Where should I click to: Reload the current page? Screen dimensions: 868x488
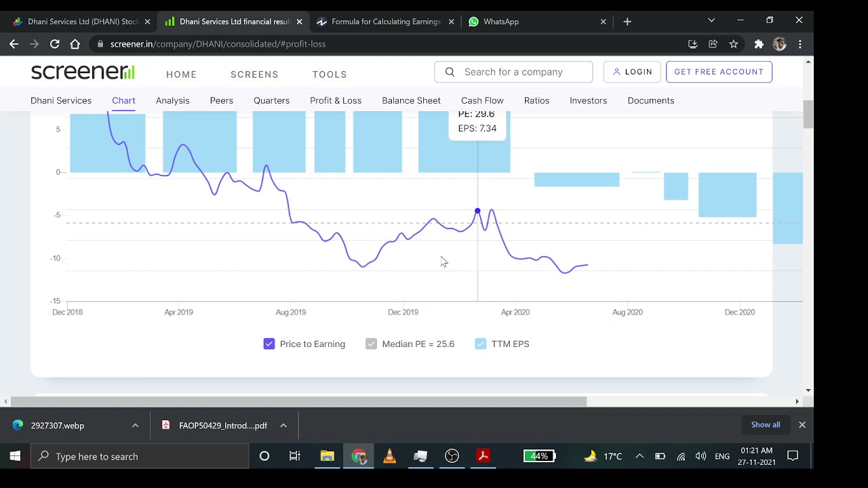(x=55, y=44)
